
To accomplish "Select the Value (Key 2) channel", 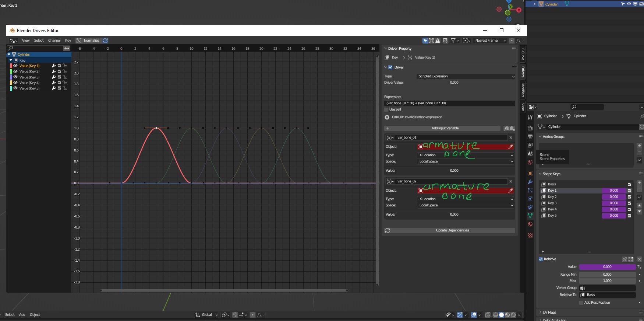I will pyautogui.click(x=29, y=71).
